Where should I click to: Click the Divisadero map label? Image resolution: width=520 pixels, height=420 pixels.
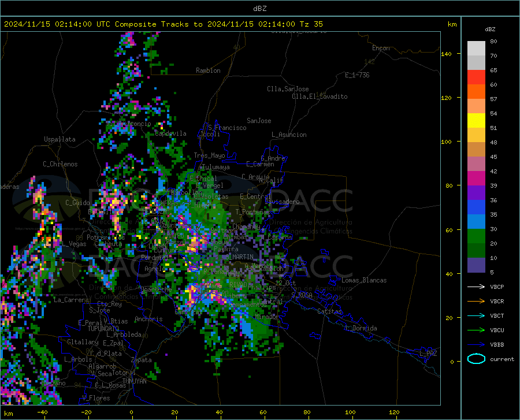[x=282, y=202]
